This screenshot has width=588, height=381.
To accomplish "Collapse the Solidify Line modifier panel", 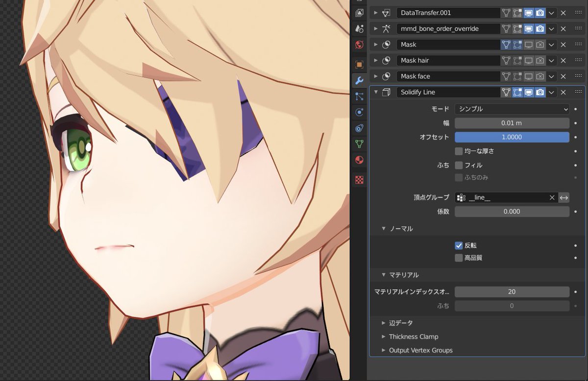I will (x=376, y=92).
